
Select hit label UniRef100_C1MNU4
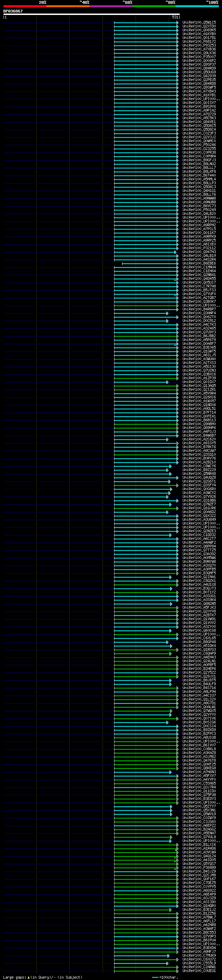(x=199, y=267)
